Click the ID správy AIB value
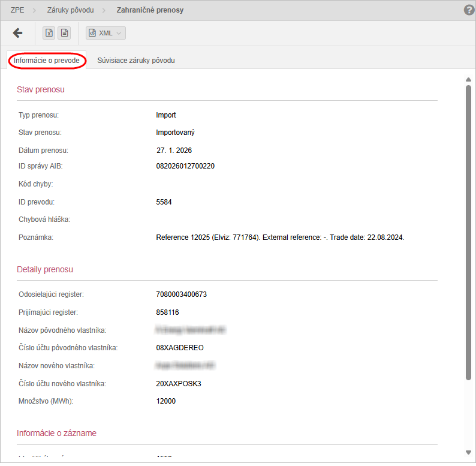 click(185, 166)
